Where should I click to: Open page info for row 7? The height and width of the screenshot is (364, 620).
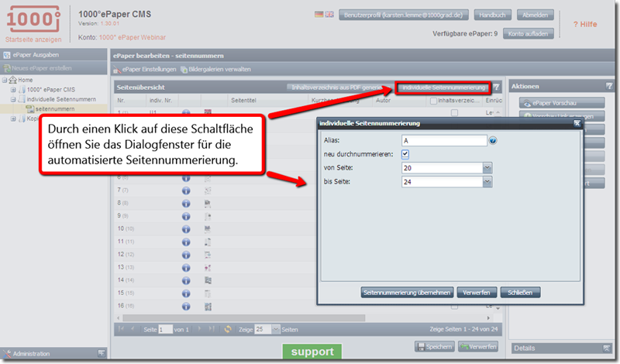(186, 191)
